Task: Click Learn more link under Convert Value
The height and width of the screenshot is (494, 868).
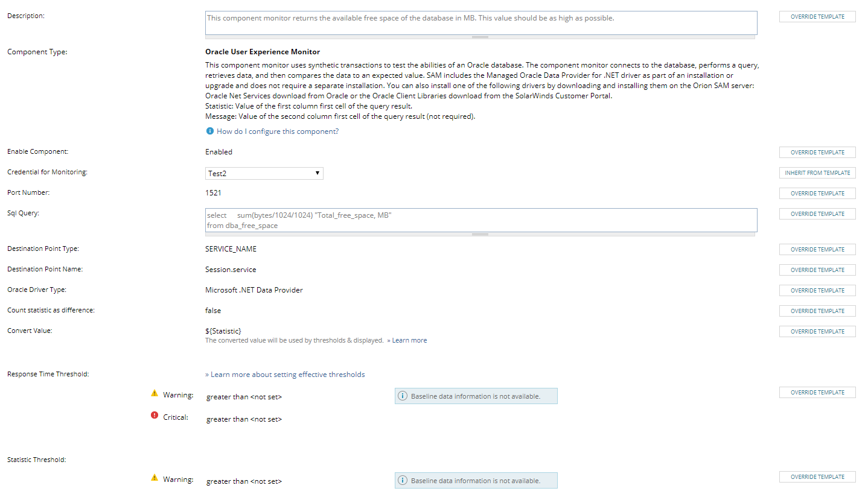Action: click(409, 340)
